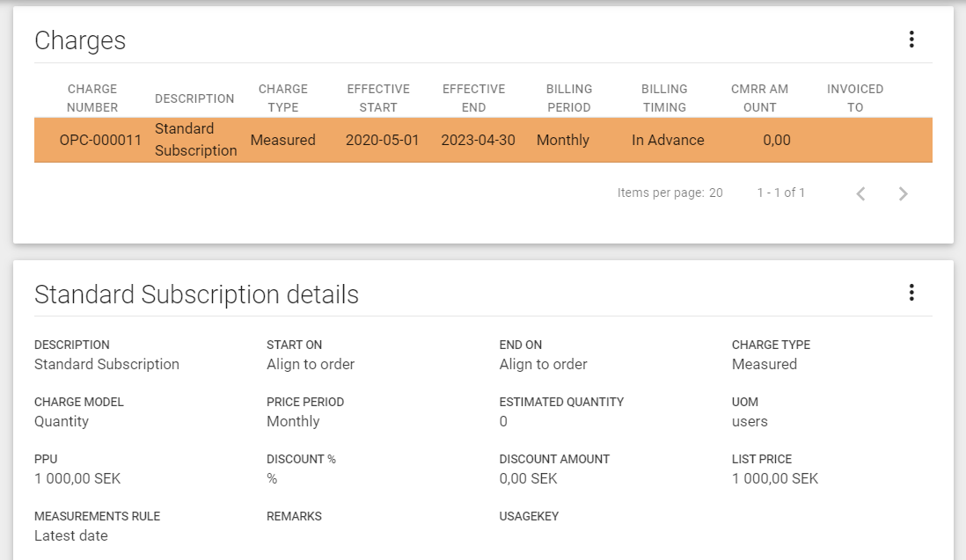Click the 1 - 1 of 1 pagination range

click(781, 193)
